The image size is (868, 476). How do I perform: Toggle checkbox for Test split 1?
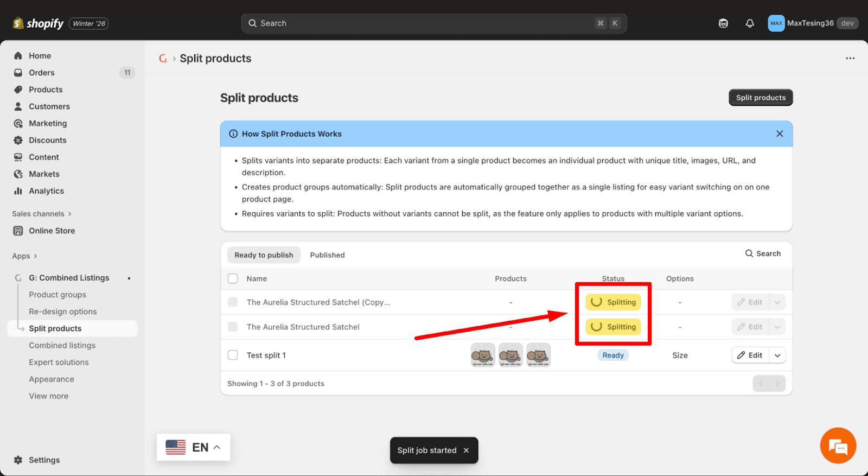point(233,355)
